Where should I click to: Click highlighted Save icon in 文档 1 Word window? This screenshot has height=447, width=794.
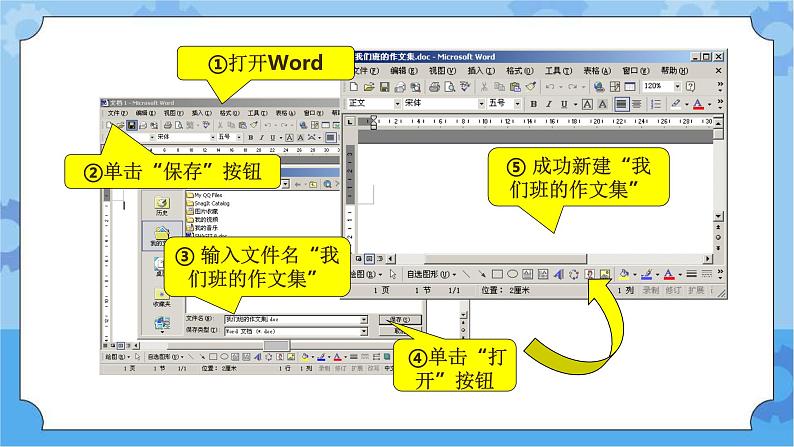(132, 125)
